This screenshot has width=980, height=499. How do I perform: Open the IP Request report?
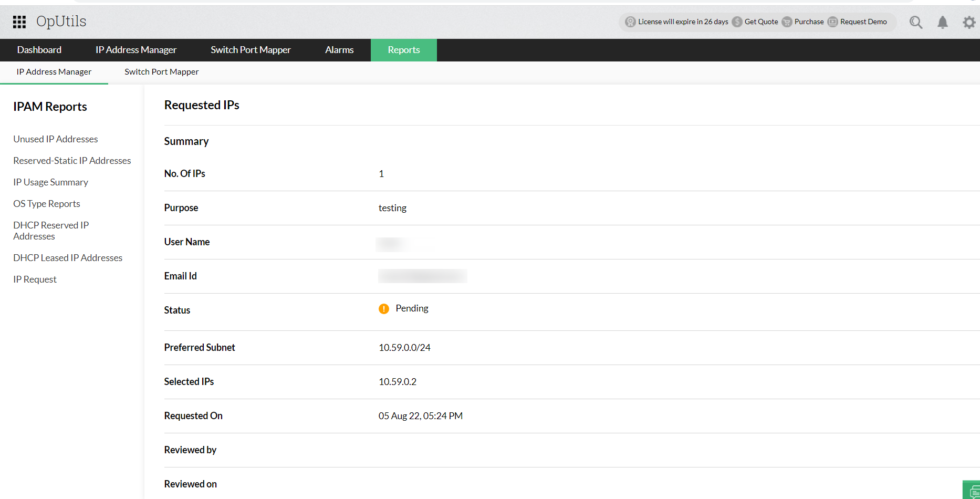click(35, 279)
